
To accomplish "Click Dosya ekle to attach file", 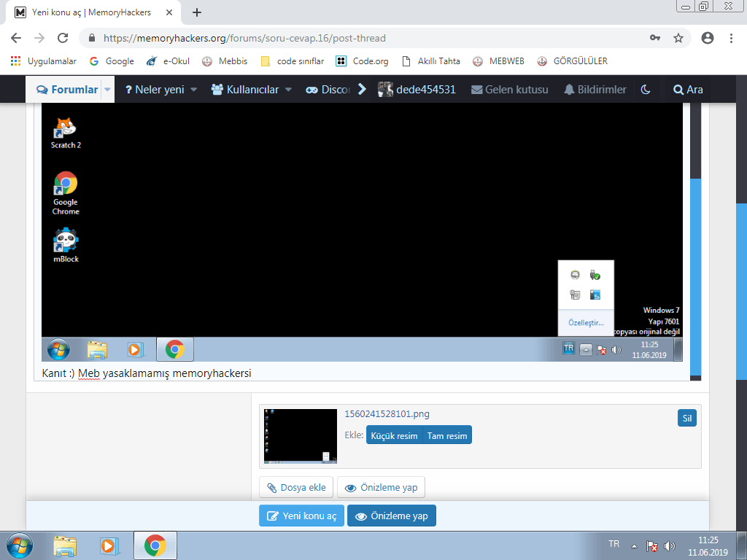I will coord(296,488).
